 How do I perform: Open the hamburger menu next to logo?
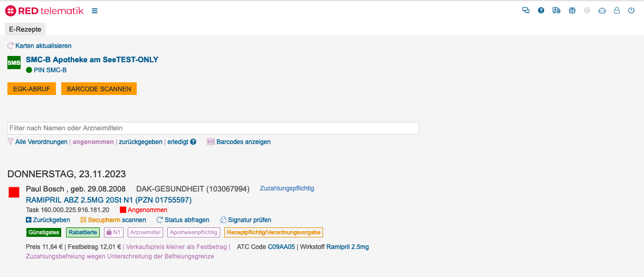94,11
